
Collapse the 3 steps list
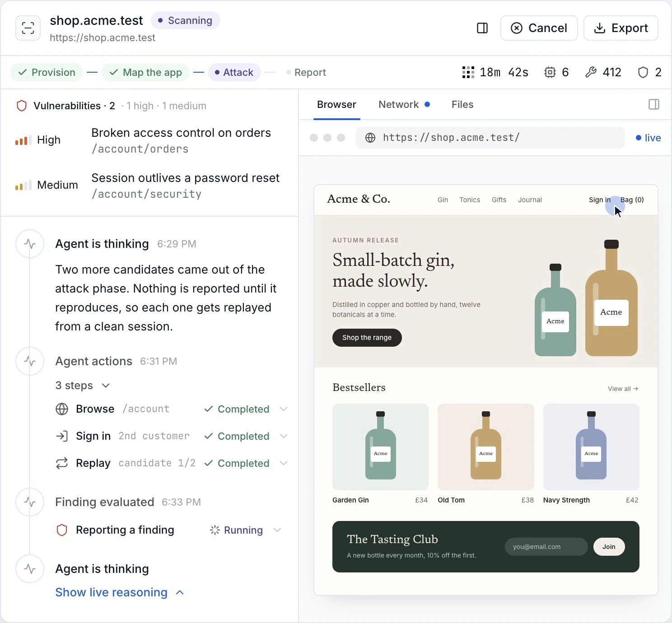click(83, 386)
